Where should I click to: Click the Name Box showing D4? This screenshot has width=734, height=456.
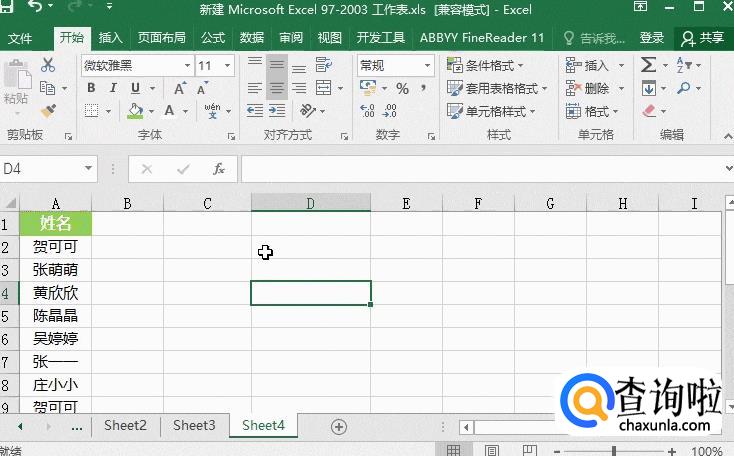pyautogui.click(x=40, y=169)
